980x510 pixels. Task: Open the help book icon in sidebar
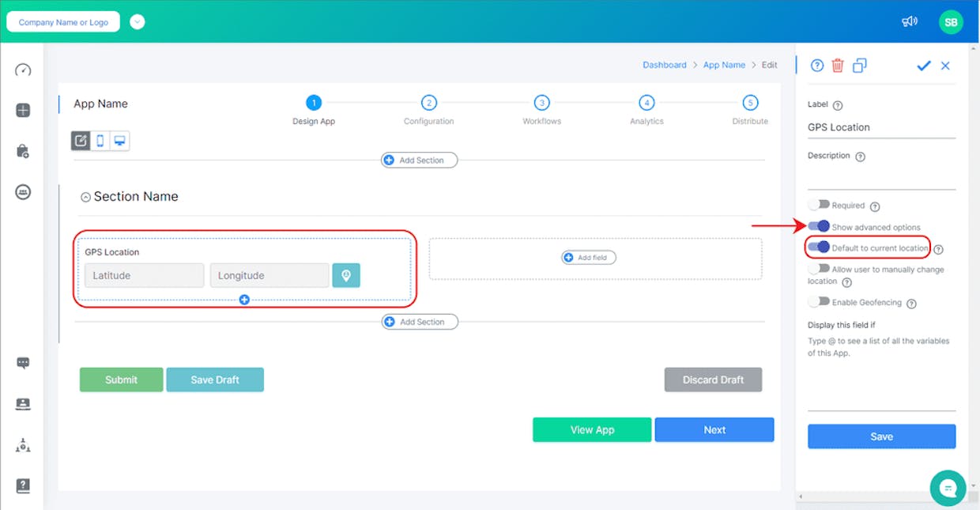pyautogui.click(x=23, y=486)
